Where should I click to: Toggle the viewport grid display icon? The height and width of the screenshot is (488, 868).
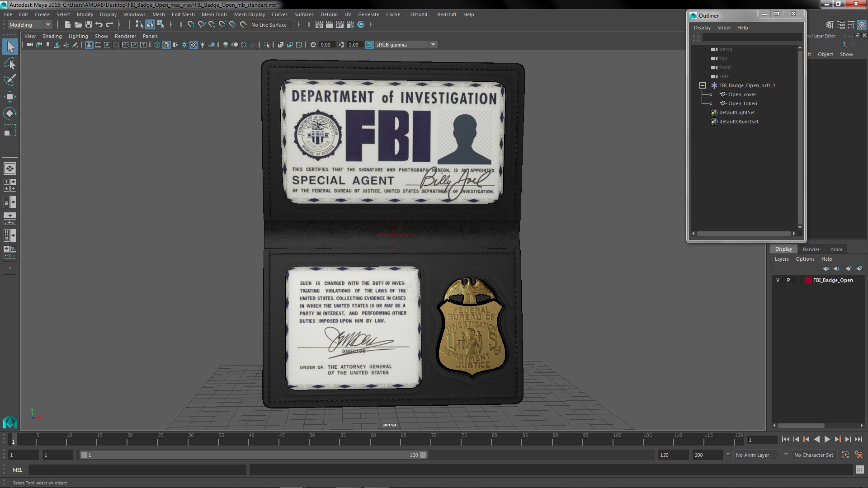[x=89, y=45]
